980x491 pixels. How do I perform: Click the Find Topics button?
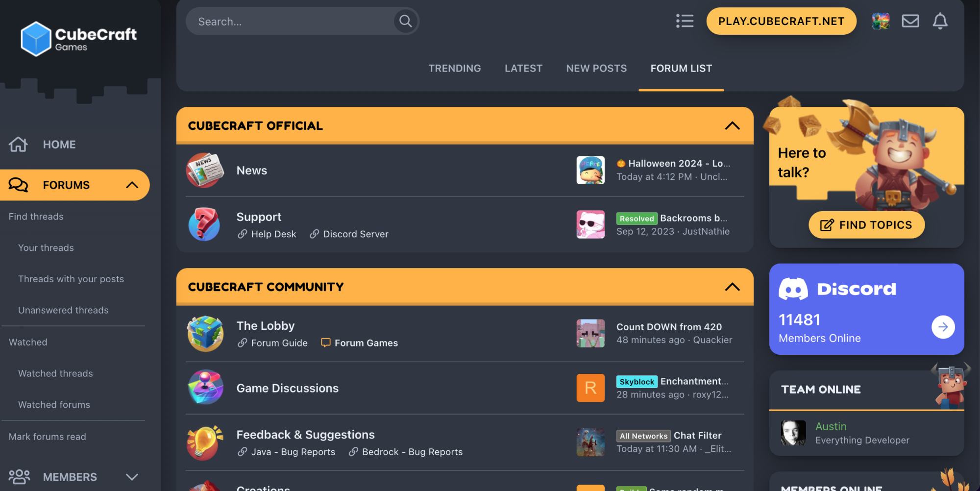pyautogui.click(x=866, y=225)
